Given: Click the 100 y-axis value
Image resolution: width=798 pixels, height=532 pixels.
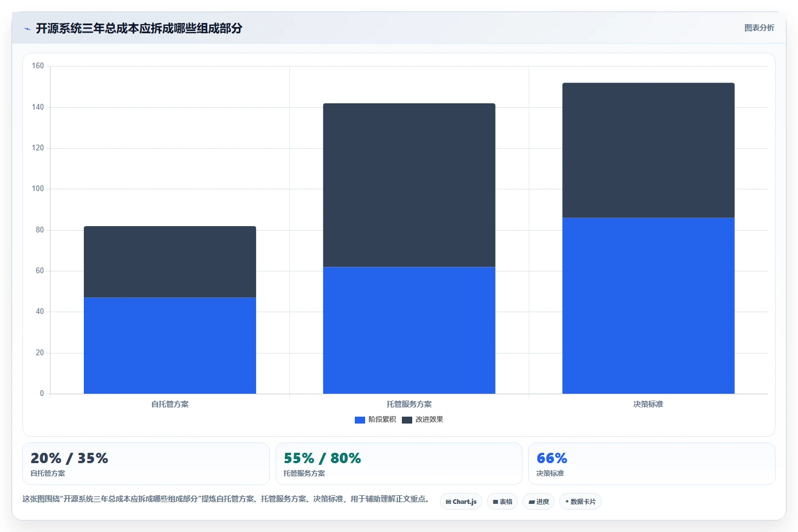Looking at the screenshot, I should tap(38, 189).
